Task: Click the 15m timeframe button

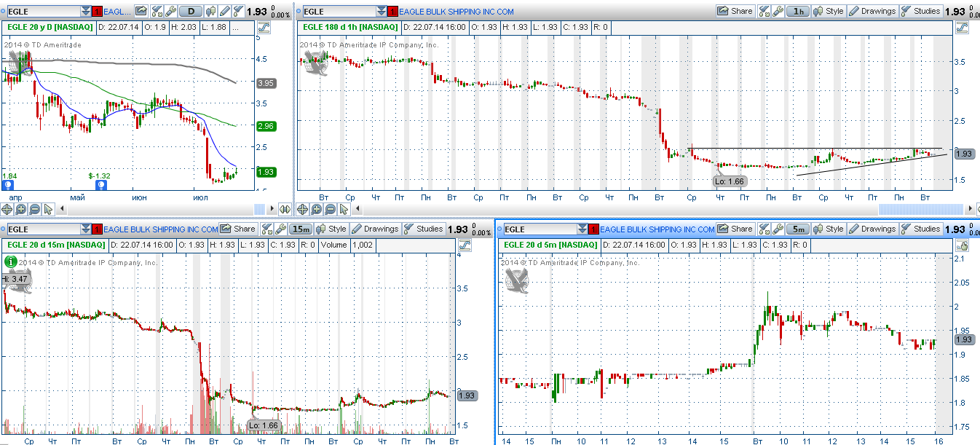Action: pyautogui.click(x=301, y=229)
